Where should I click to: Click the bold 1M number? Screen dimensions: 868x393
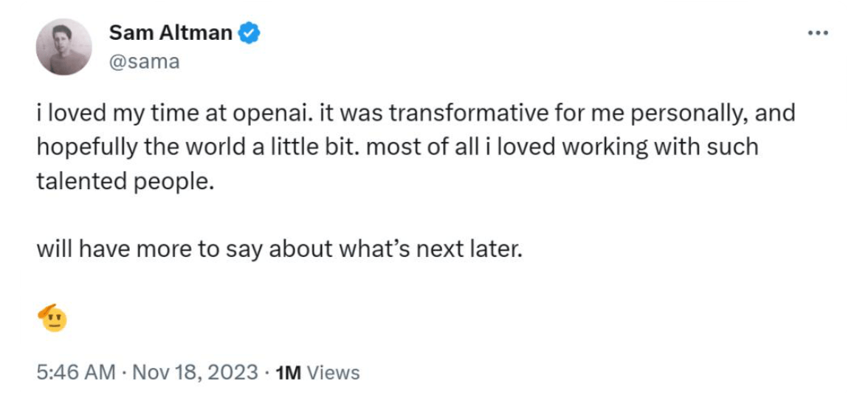tap(288, 372)
